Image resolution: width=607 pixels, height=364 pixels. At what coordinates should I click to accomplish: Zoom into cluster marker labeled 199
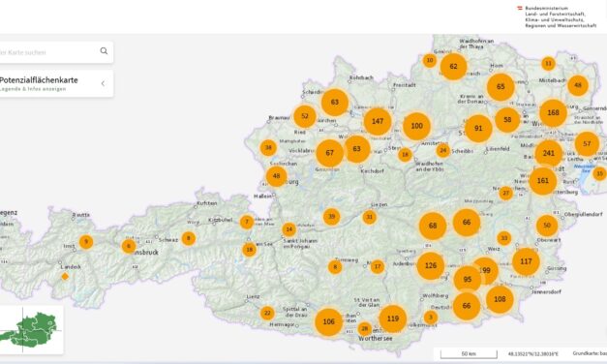pyautogui.click(x=487, y=270)
